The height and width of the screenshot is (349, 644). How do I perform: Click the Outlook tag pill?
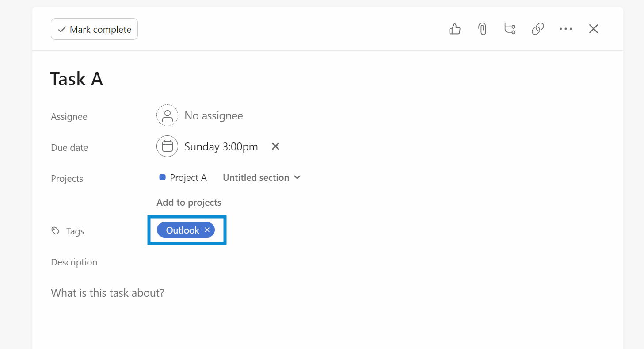coord(182,230)
